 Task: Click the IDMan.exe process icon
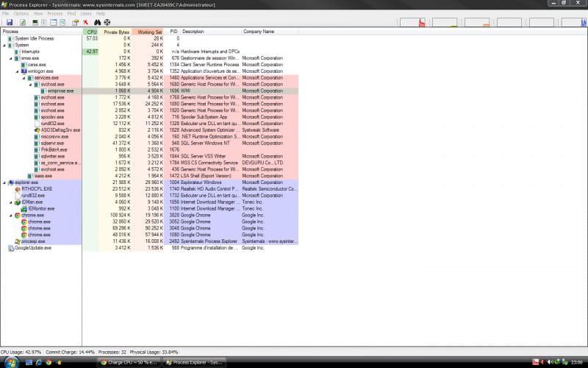(x=18, y=202)
